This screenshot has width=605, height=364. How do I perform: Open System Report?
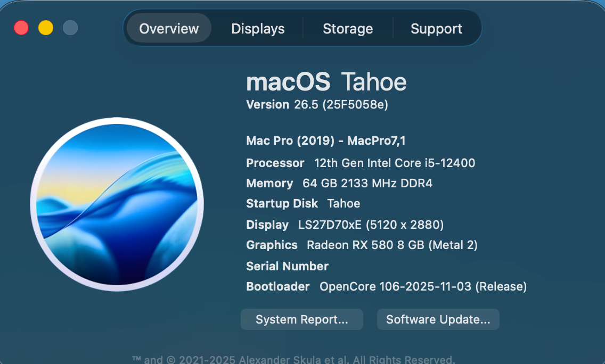tap(301, 319)
